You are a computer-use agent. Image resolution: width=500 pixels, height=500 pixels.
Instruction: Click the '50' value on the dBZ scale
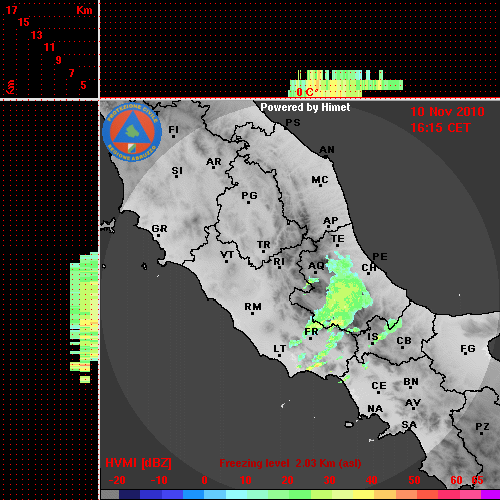414,480
